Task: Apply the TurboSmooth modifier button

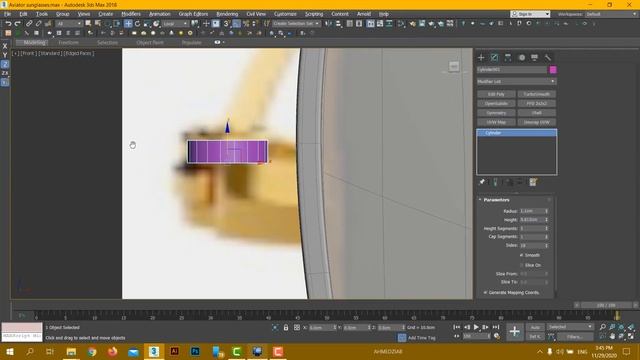Action: [x=536, y=94]
